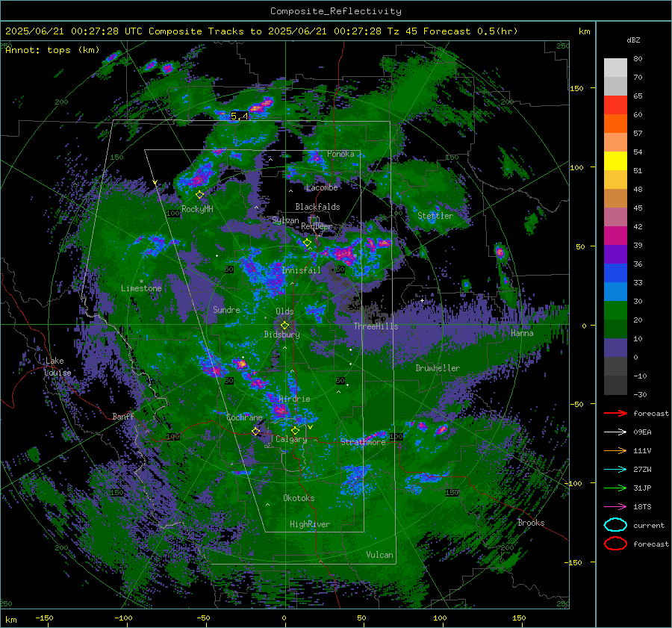Click the Composite_Reflectivity title
The image size is (672, 628).
pyautogui.click(x=335, y=11)
